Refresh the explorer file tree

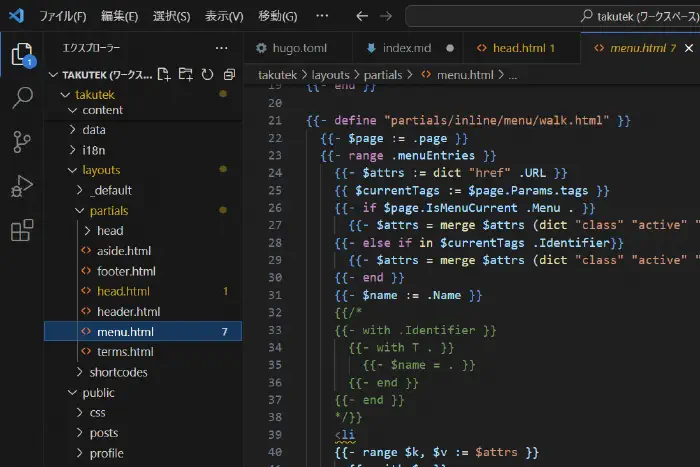(x=208, y=74)
